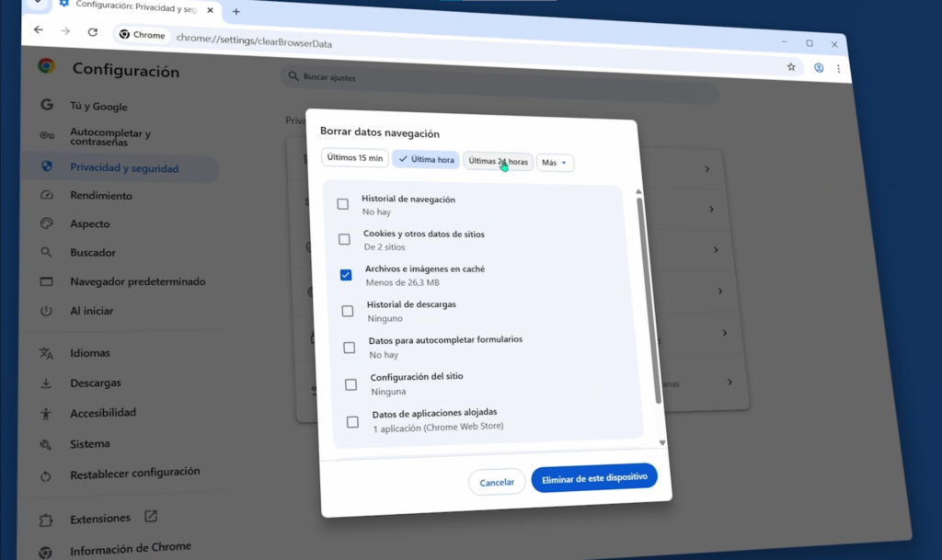Select the Rendimiento speedometer icon in sidebar

[x=47, y=195]
